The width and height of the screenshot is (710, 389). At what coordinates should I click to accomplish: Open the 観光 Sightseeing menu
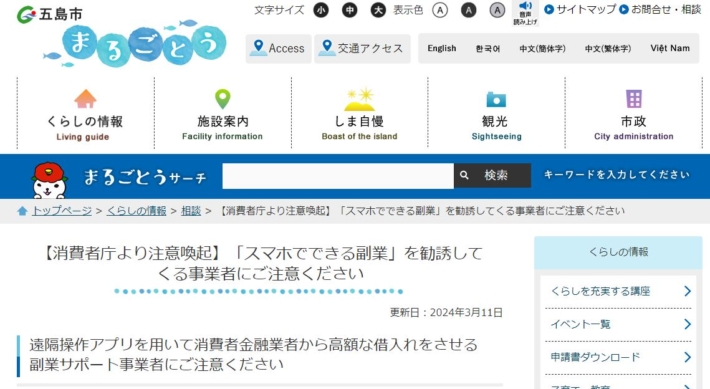496,113
